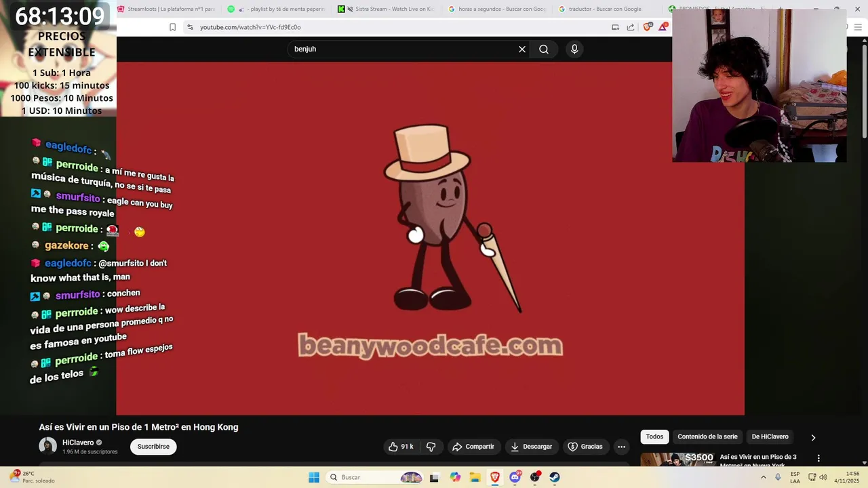Click the Gracias thanks button
This screenshot has height=488, width=868.
[585, 447]
